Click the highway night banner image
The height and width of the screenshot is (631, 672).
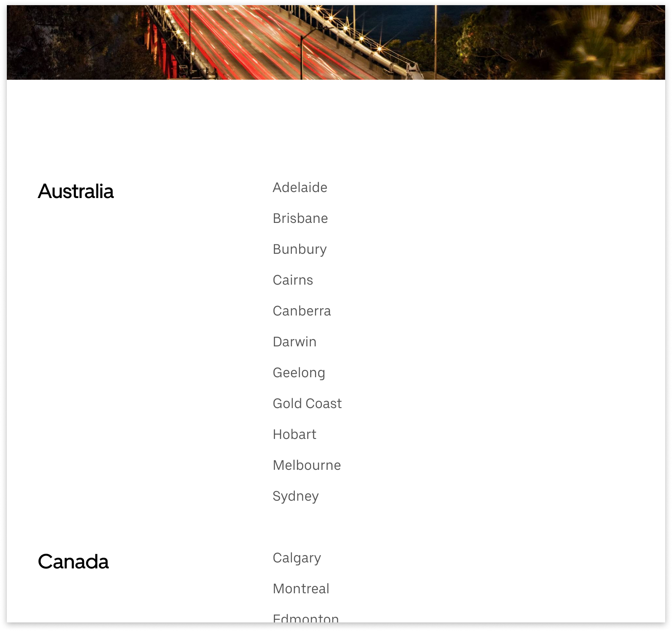pyautogui.click(x=336, y=42)
